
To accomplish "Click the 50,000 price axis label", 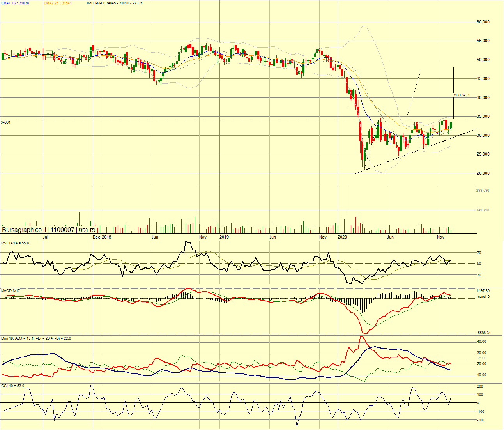I will click(x=483, y=60).
